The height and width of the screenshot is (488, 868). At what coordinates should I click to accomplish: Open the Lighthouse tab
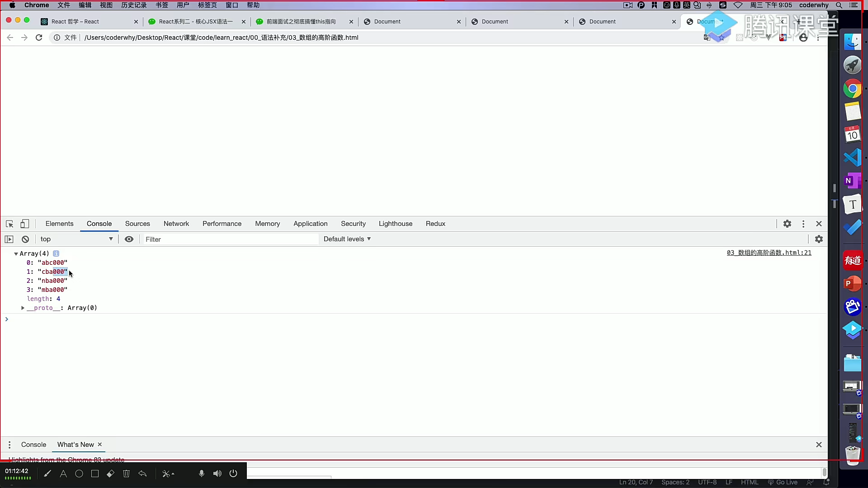point(396,224)
